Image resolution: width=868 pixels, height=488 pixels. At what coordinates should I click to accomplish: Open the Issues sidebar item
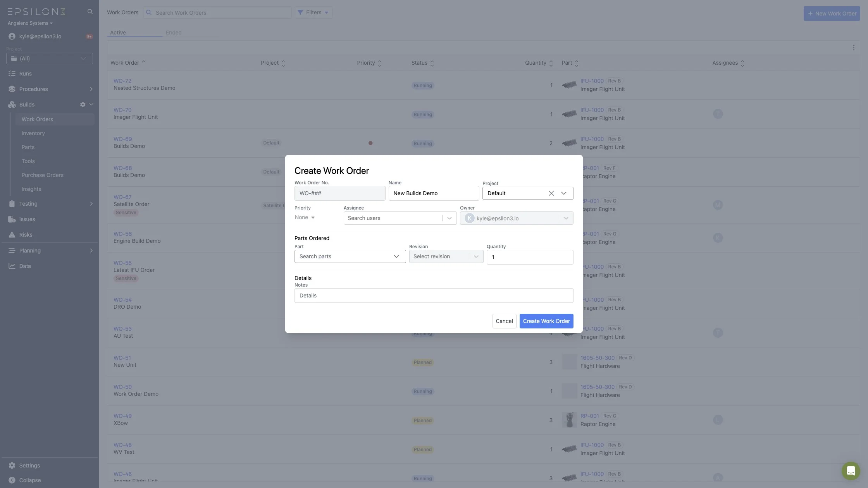pos(27,219)
